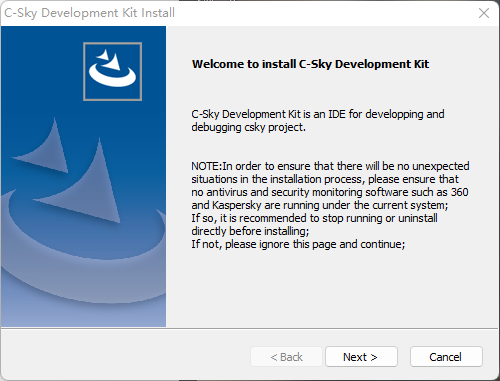Click the line starting 'If so, it is recommended'

click(x=314, y=218)
